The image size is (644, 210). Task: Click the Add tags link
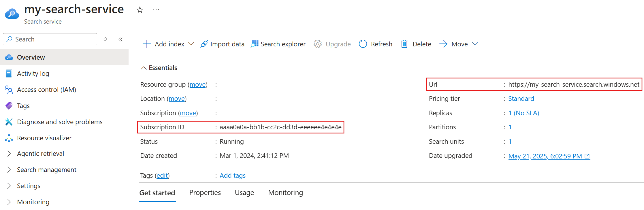pyautogui.click(x=233, y=175)
